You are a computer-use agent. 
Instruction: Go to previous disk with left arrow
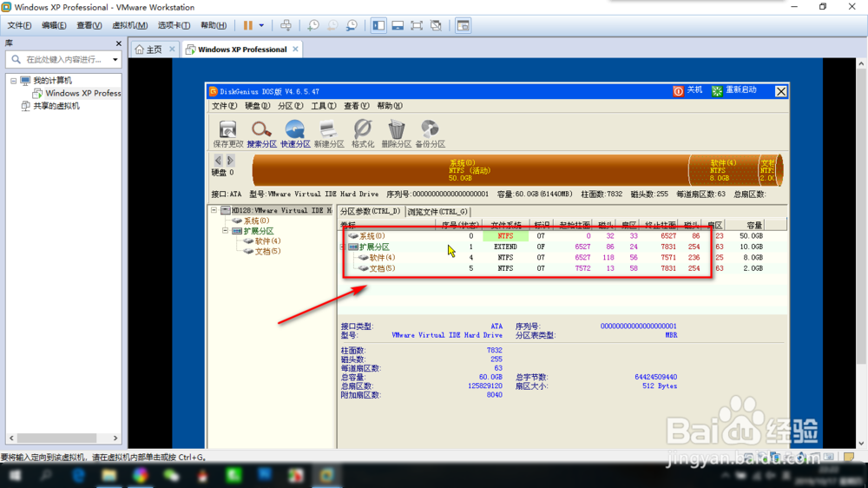pyautogui.click(x=218, y=160)
